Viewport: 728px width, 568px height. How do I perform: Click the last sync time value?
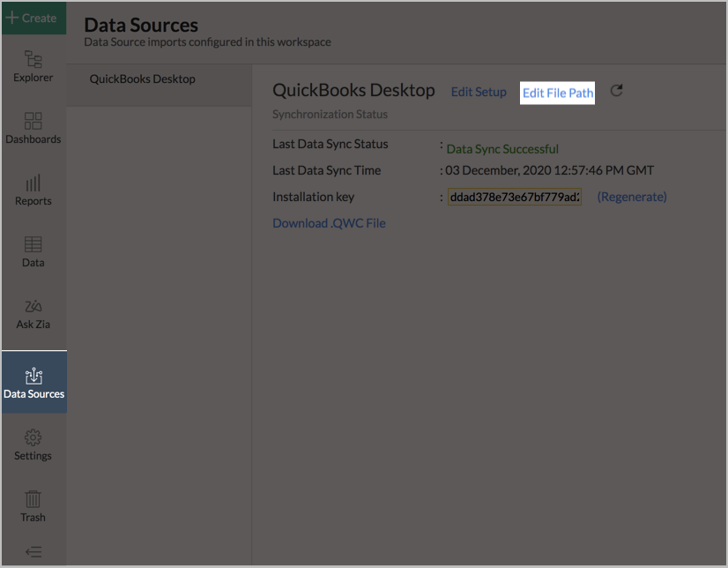[549, 170]
